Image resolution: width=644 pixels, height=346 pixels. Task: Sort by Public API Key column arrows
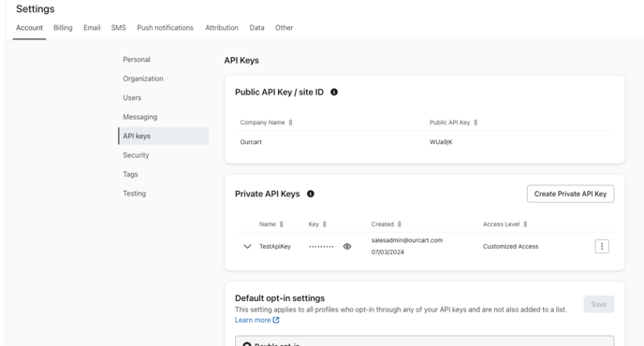pyautogui.click(x=476, y=123)
